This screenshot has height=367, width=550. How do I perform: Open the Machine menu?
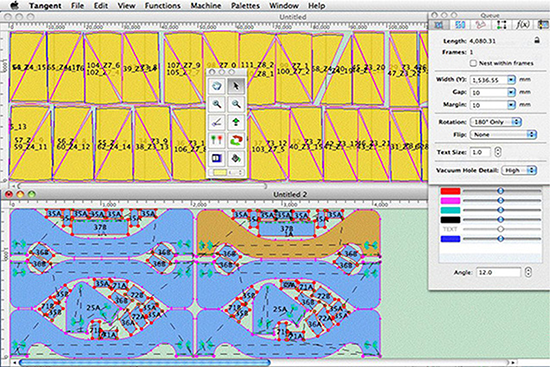coord(206,6)
